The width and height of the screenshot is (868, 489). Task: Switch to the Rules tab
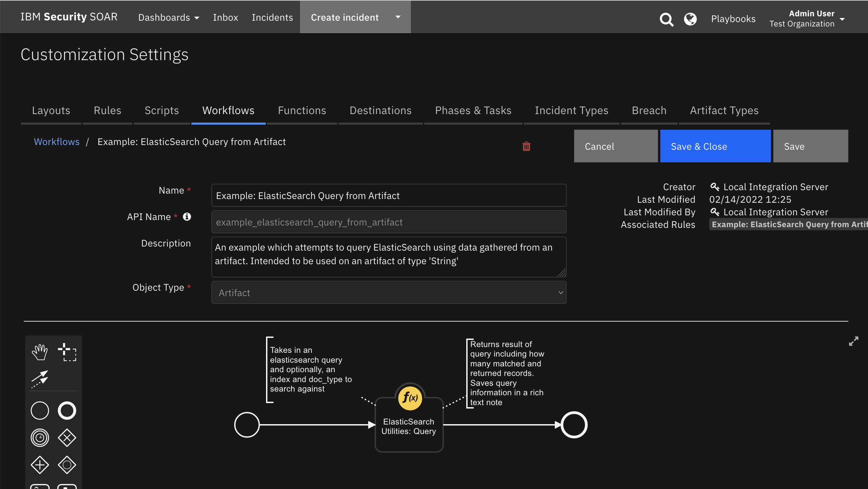click(107, 111)
